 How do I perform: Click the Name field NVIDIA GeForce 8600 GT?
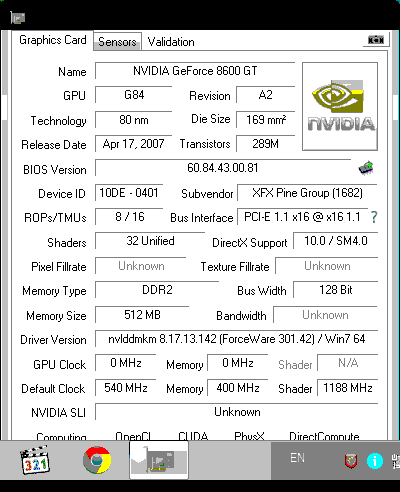(195, 71)
